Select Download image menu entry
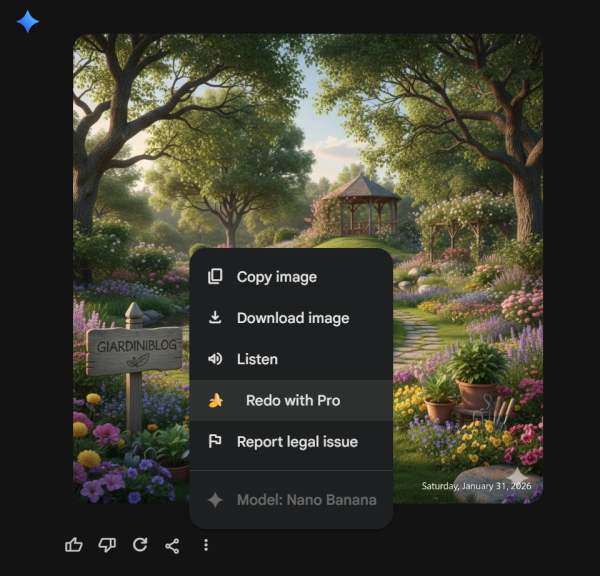This screenshot has height=576, width=600. point(291,318)
